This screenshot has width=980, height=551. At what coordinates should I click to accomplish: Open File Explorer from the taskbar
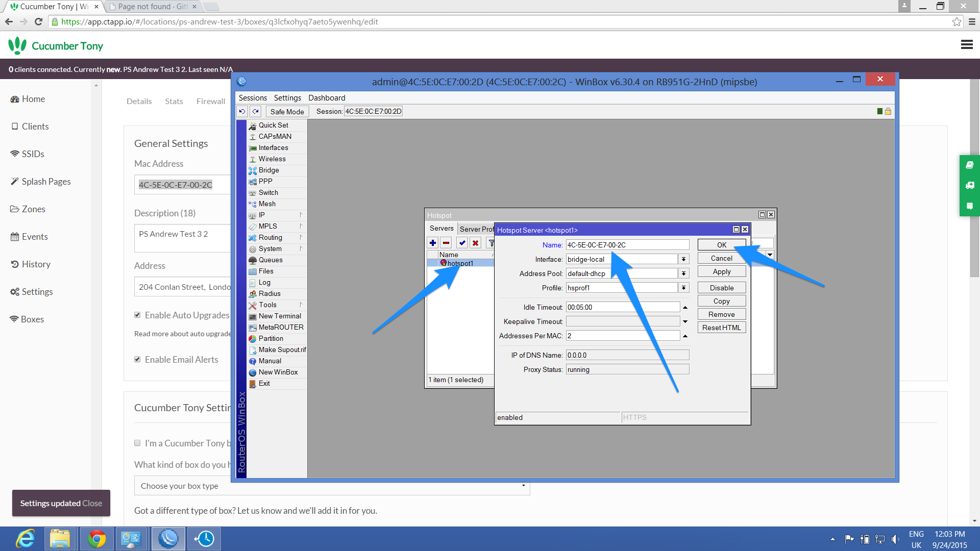pyautogui.click(x=60, y=539)
